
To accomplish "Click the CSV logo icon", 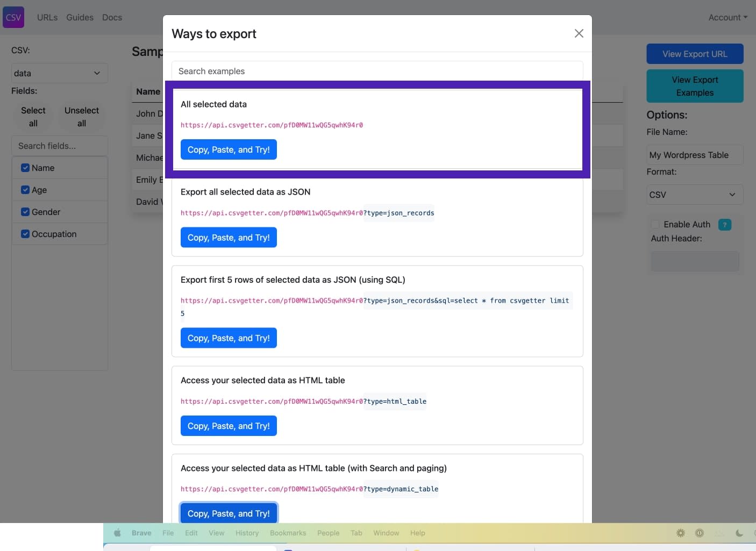I will (x=13, y=17).
